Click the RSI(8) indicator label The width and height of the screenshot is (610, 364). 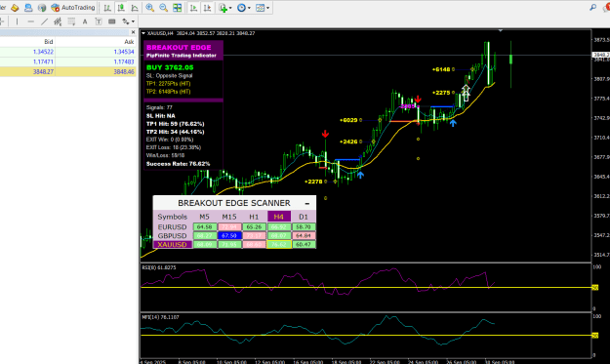point(159,267)
